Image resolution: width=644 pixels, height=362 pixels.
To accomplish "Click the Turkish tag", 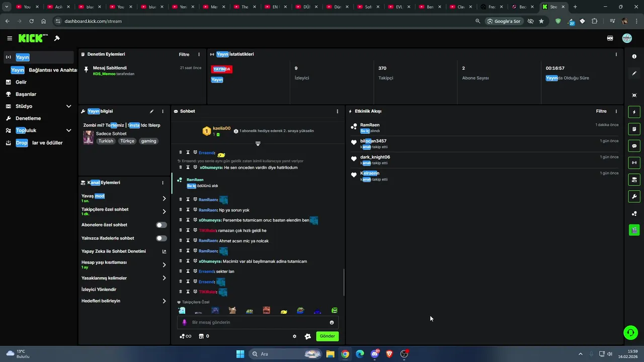I will 106,141.
